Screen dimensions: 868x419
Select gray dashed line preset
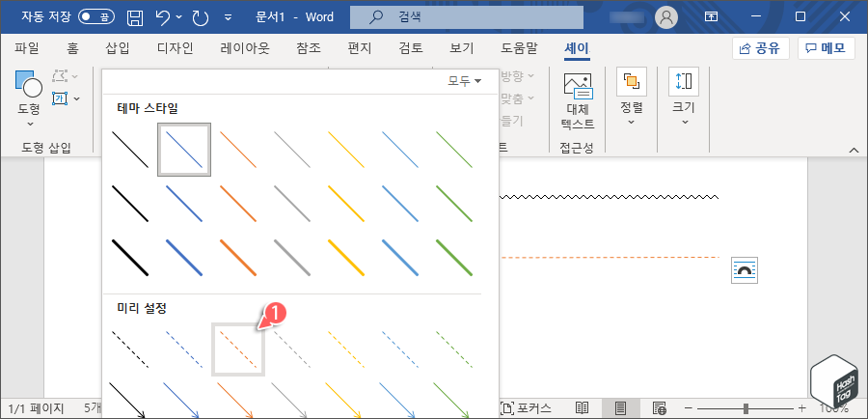click(291, 349)
